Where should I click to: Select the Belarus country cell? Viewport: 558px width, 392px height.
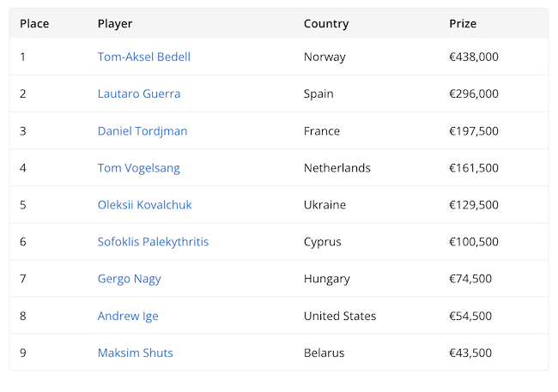tap(324, 353)
